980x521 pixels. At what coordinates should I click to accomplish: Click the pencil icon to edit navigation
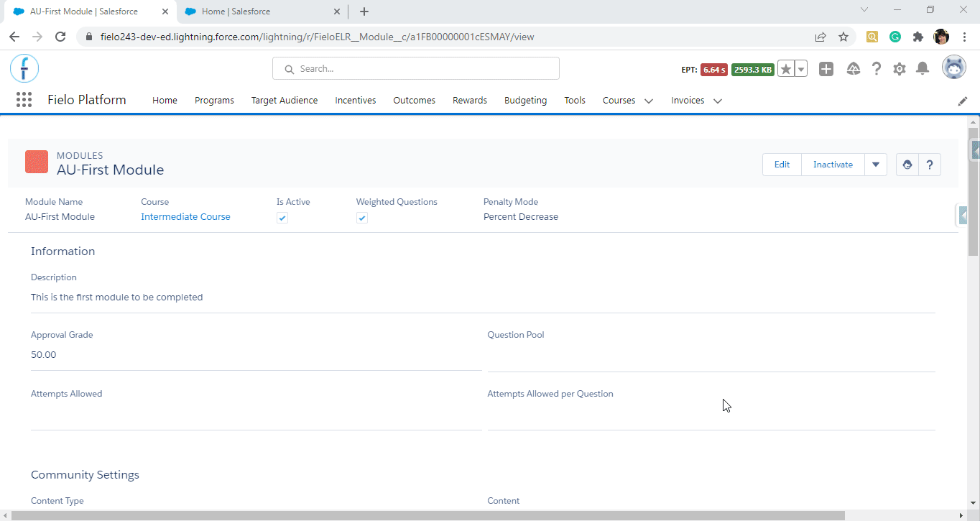(963, 101)
